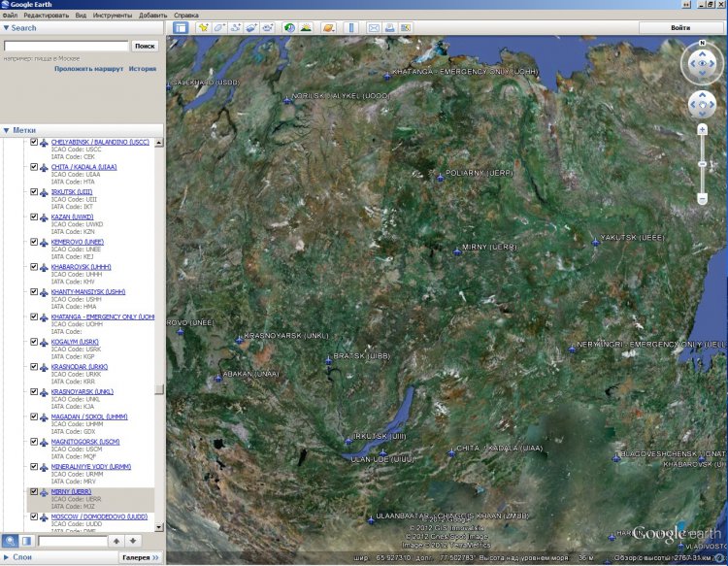
Task: Open the MOSCOW / DOMODEDOVO place link
Action: pyautogui.click(x=99, y=516)
